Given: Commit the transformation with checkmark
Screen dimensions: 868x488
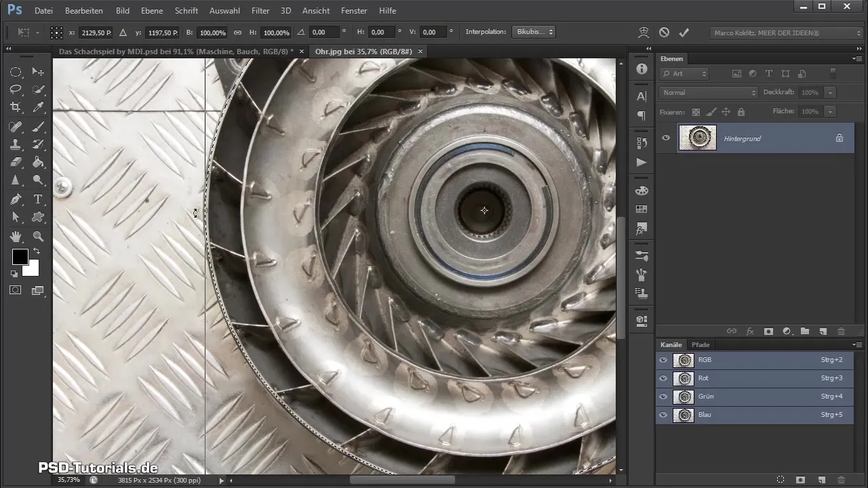Looking at the screenshot, I should click(x=684, y=32).
